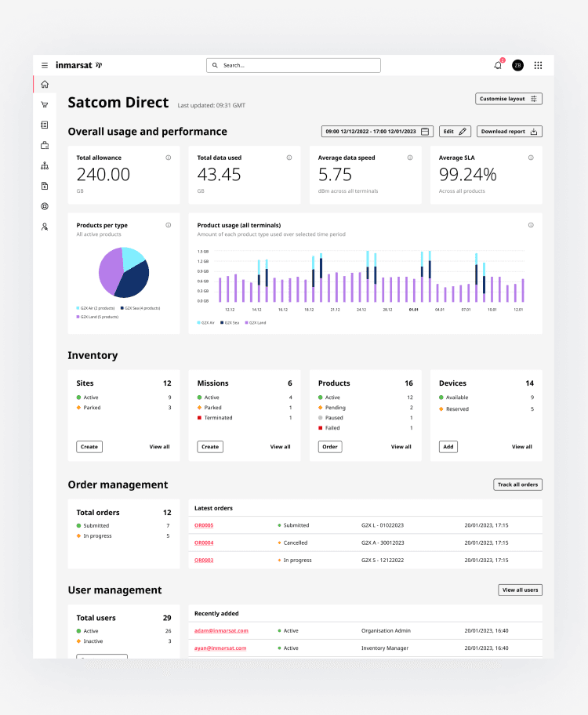View all products
Image resolution: width=588 pixels, height=715 pixels.
click(401, 447)
